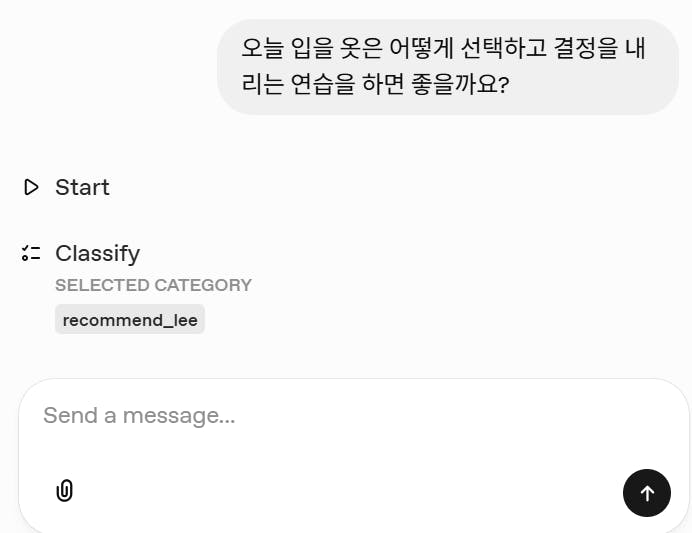The image size is (692, 533).
Task: Click the SELECTED CATEGORY heading
Action: (x=153, y=285)
